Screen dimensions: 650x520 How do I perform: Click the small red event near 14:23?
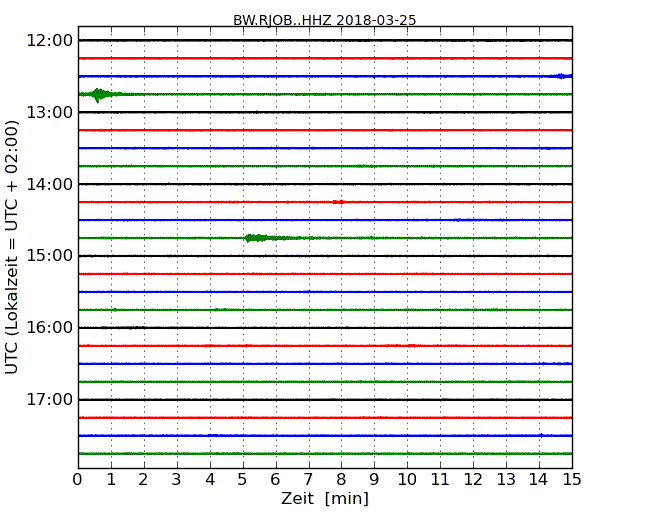tap(339, 202)
